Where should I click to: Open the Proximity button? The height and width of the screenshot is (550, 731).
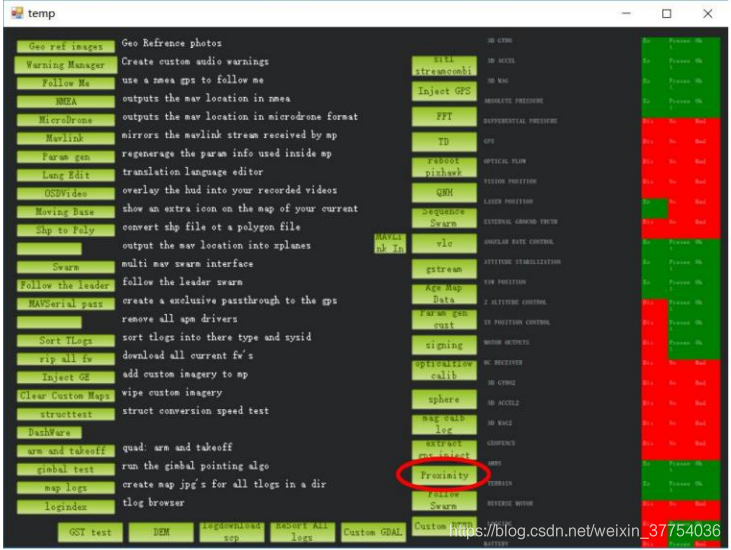coord(444,475)
